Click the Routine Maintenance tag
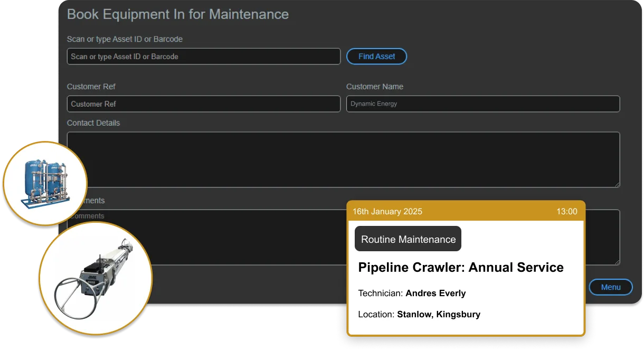This screenshot has height=351, width=644. (x=408, y=239)
